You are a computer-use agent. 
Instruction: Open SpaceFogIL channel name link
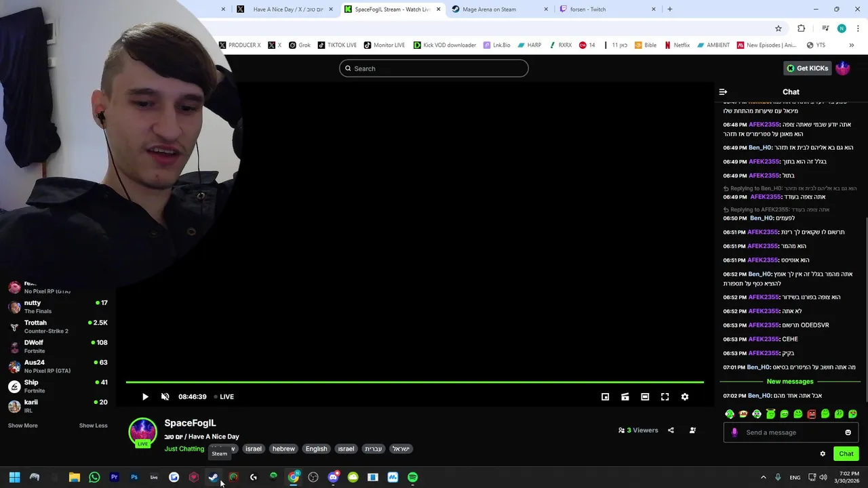coord(190,423)
